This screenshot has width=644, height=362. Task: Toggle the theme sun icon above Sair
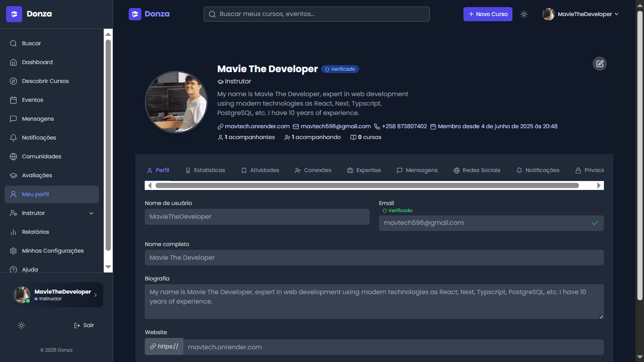(x=21, y=325)
